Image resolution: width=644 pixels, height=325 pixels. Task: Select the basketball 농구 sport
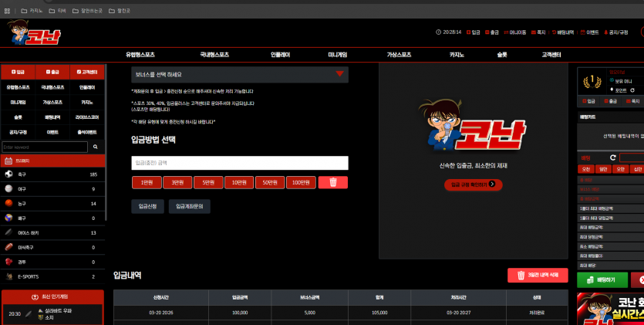pos(52,204)
